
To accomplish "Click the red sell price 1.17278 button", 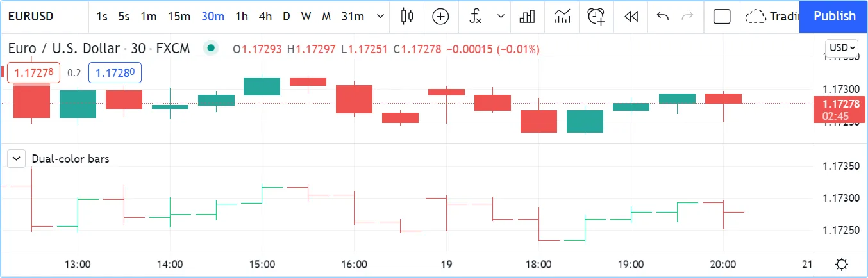I will coord(33,73).
